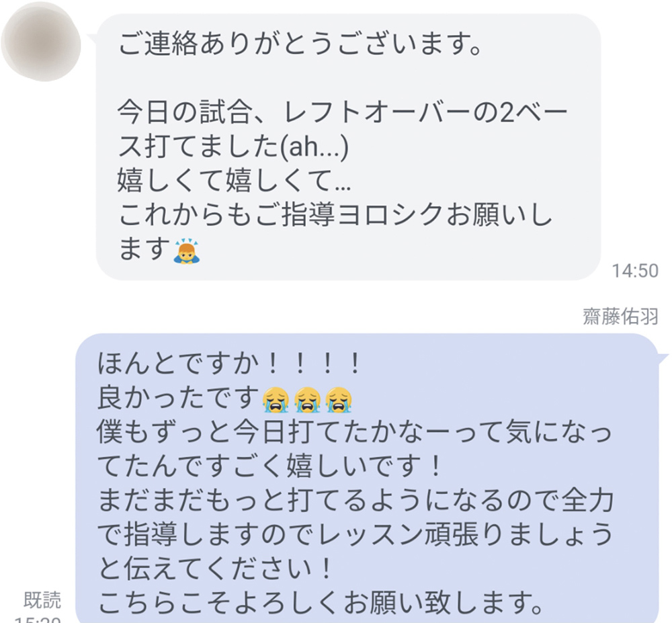672x623 pixels.
Task: Tap the name label 齋藤佑羽
Action: point(620,317)
